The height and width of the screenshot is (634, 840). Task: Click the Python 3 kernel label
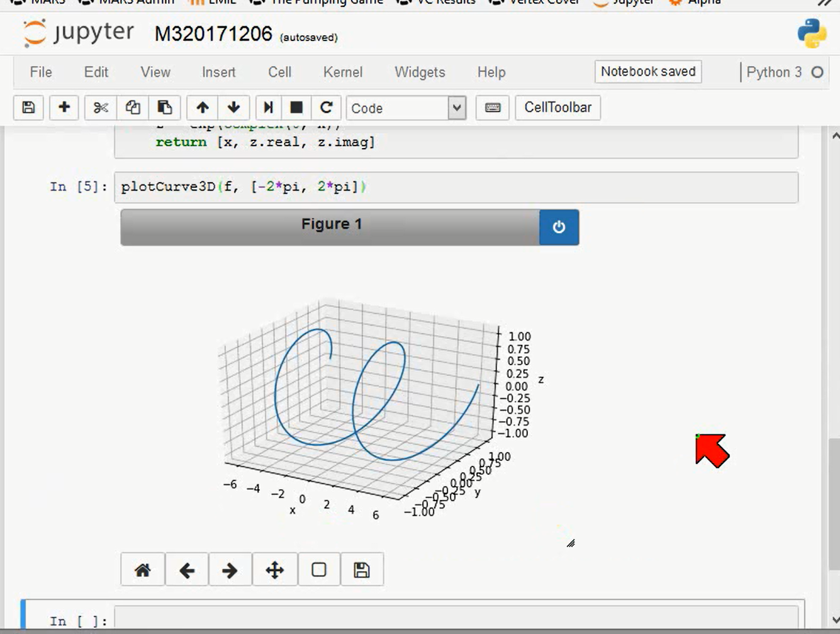774,72
